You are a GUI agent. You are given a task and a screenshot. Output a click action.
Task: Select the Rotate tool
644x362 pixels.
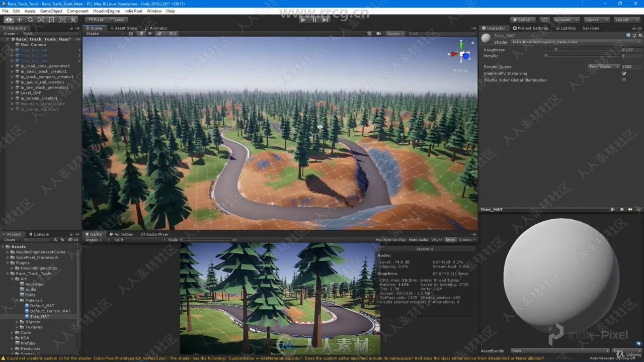click(30, 20)
